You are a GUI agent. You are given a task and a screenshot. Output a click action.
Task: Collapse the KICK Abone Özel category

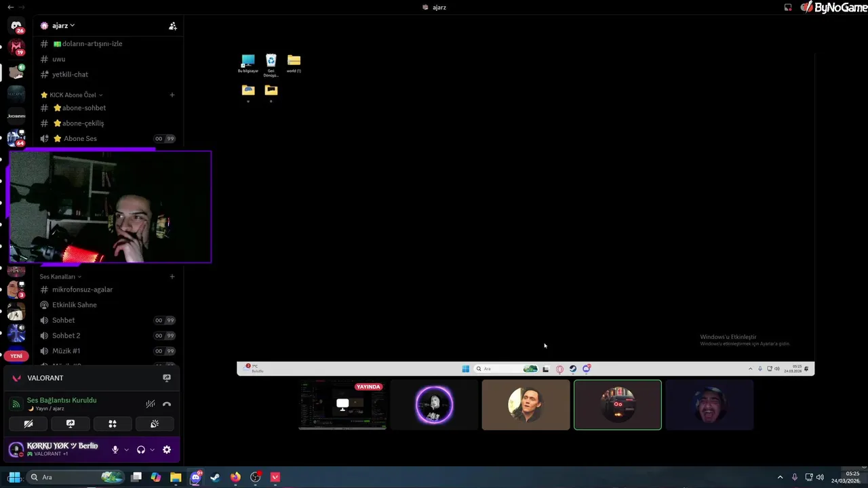[x=72, y=95]
